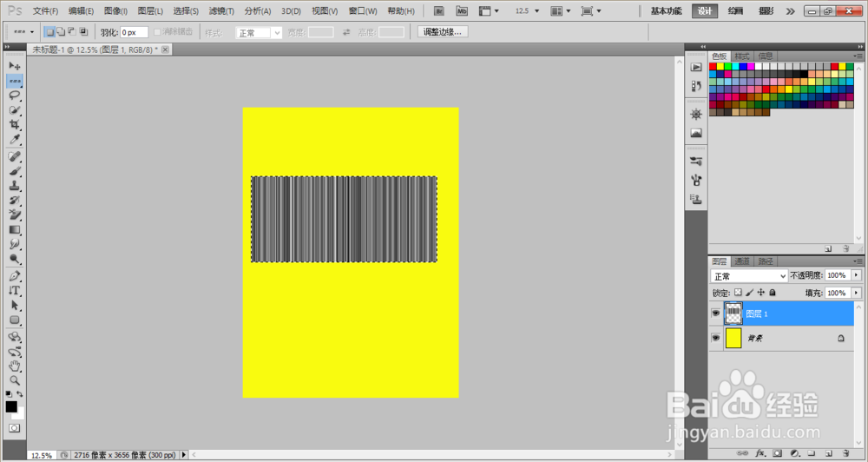Screen dimensions: 868x462
Task: Select the Move tool
Action: point(15,66)
